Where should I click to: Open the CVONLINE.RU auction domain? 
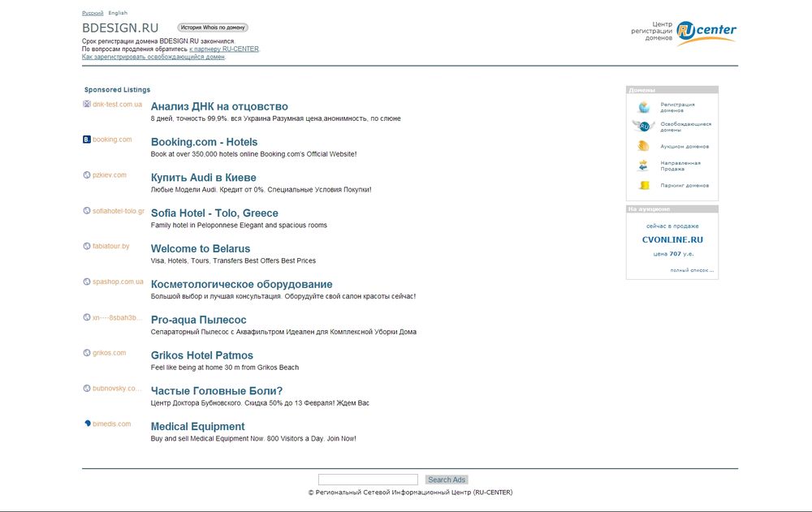coord(672,239)
